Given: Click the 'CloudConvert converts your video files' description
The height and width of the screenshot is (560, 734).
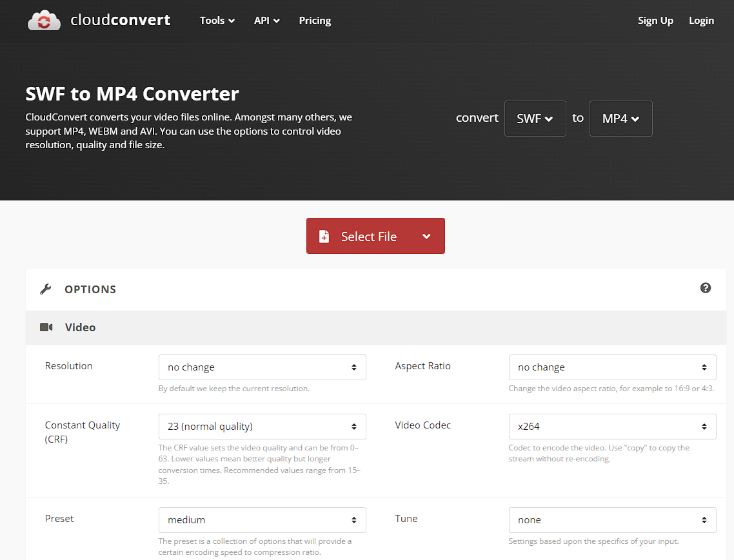Looking at the screenshot, I should (188, 131).
